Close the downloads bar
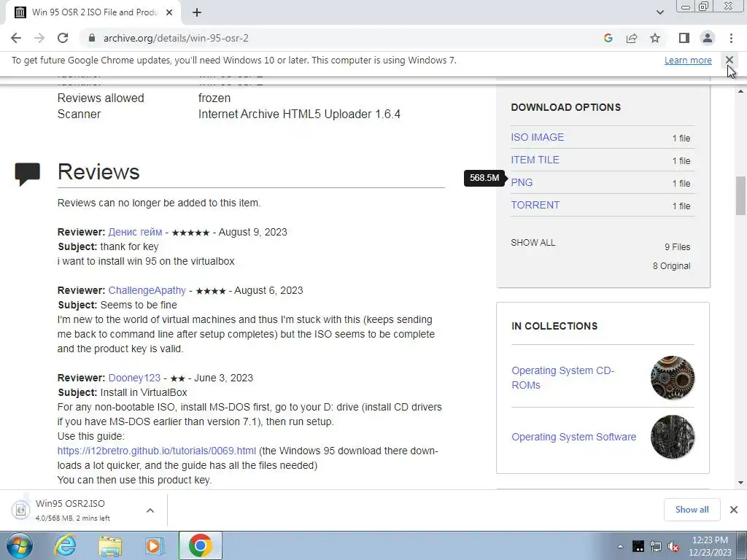 point(734,510)
